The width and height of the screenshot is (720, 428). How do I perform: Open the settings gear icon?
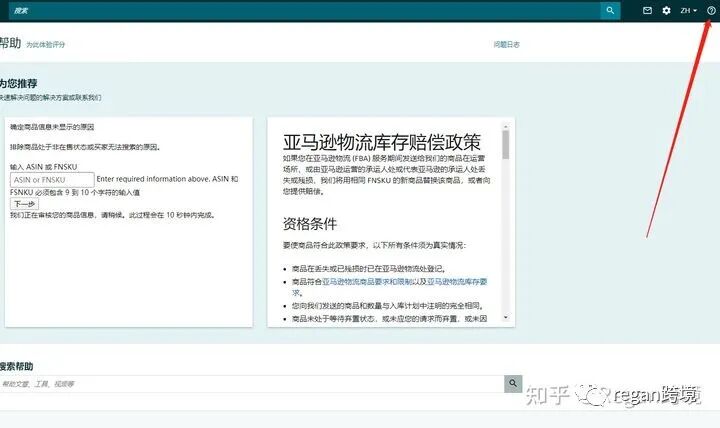point(666,10)
